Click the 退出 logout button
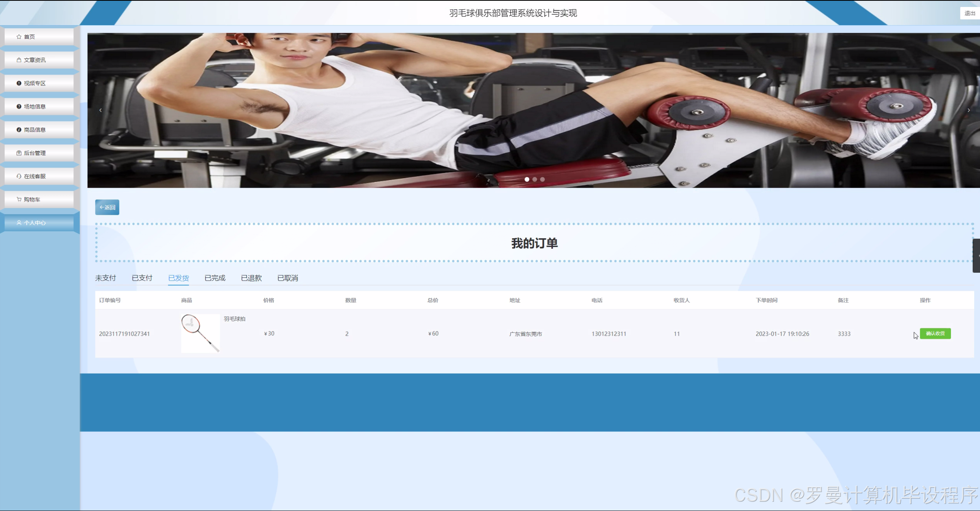The width and height of the screenshot is (980, 511). (x=970, y=13)
